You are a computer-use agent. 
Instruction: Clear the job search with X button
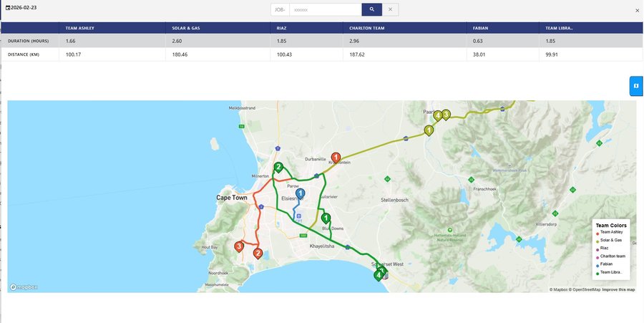coord(390,9)
